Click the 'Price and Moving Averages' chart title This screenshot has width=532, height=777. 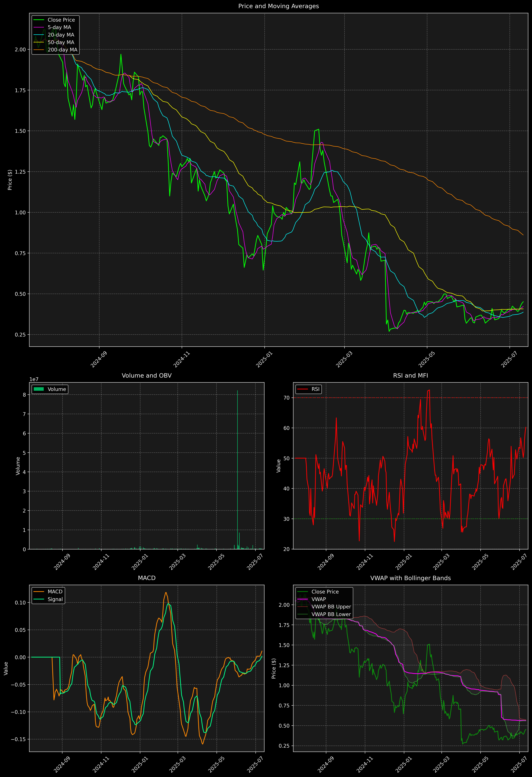(279, 6)
